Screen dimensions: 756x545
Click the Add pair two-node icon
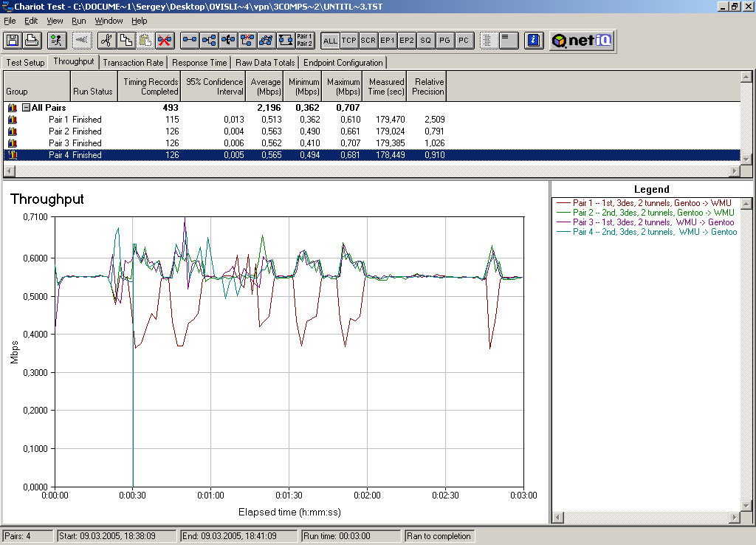pos(190,41)
